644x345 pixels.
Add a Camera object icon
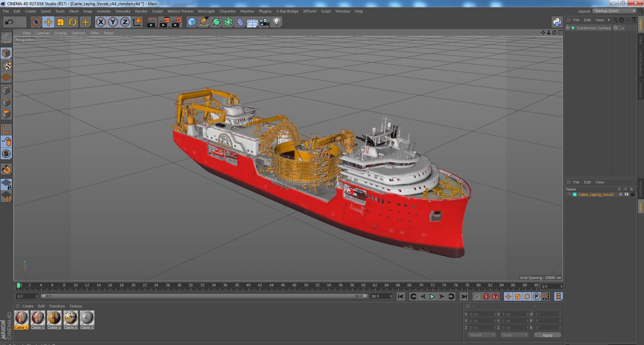click(265, 22)
